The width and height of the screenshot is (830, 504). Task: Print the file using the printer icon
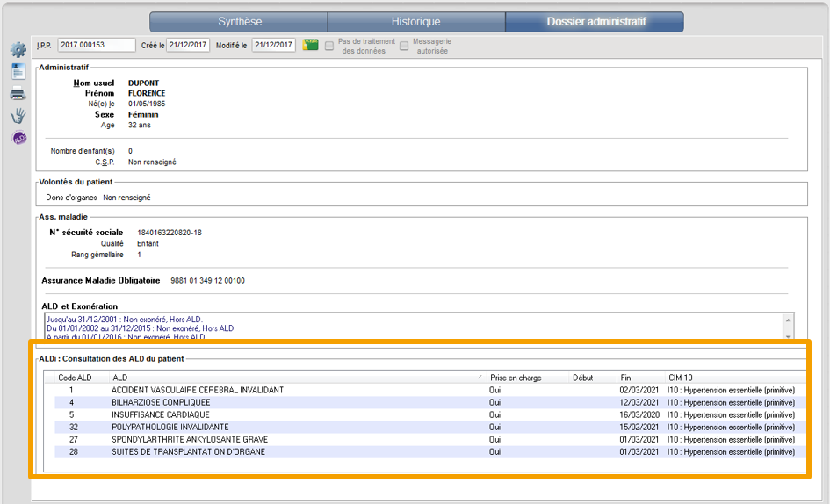point(18,94)
